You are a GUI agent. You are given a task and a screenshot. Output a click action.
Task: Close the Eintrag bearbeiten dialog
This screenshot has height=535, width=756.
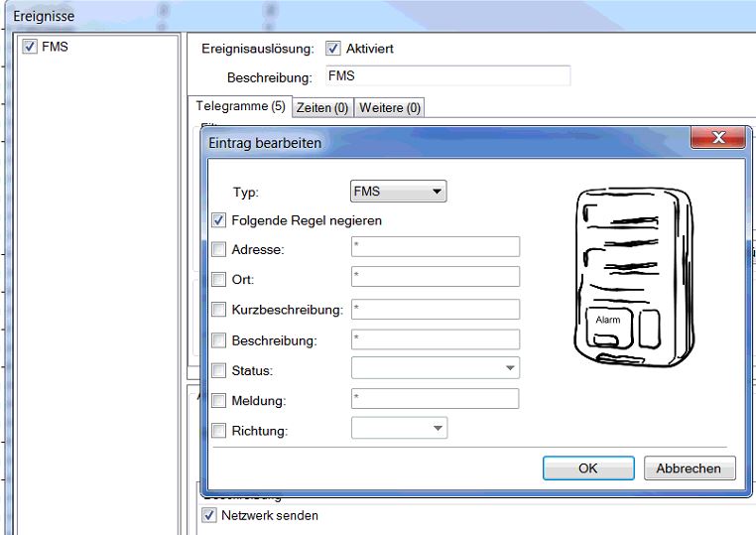pos(716,138)
